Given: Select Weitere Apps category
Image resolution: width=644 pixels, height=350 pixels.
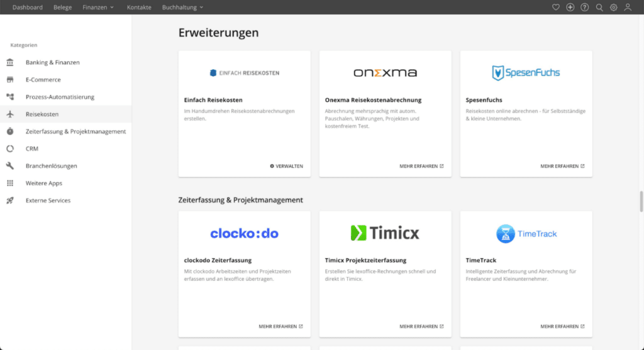Looking at the screenshot, I should click(65, 183).
